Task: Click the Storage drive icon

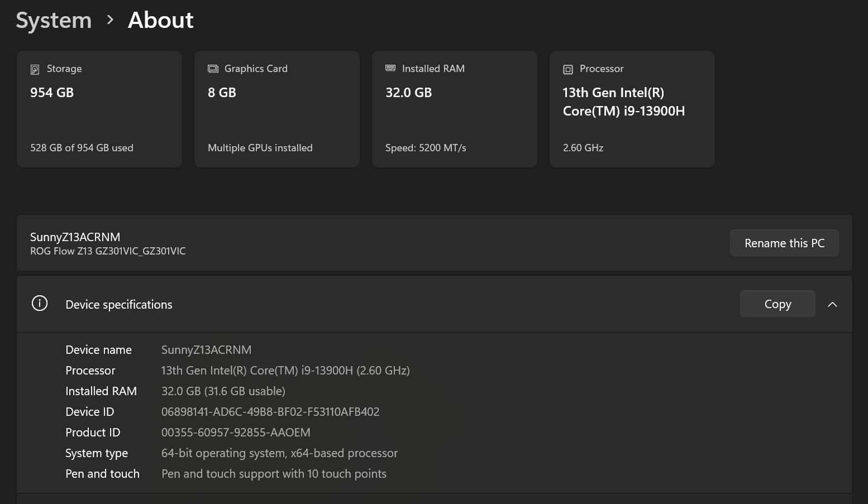Action: tap(35, 69)
